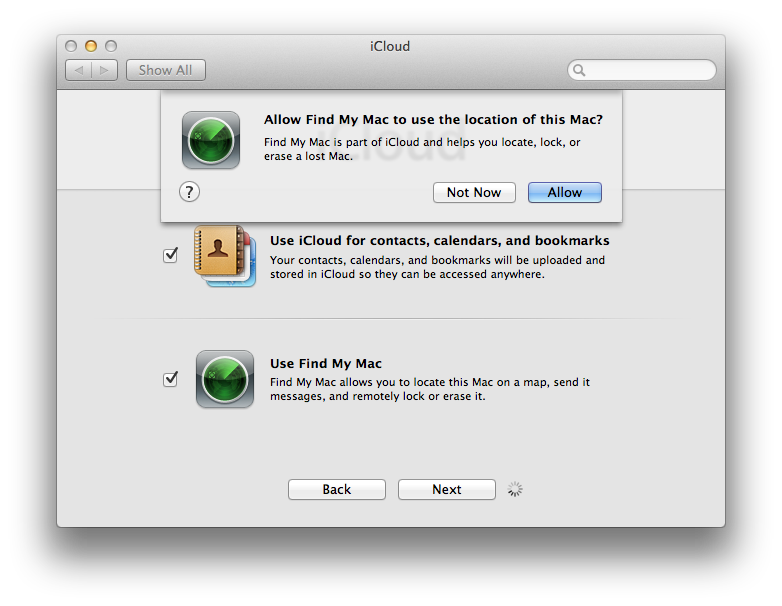Uncheck Use iCloud for contacts checkbox
782x606 pixels.
click(x=171, y=255)
